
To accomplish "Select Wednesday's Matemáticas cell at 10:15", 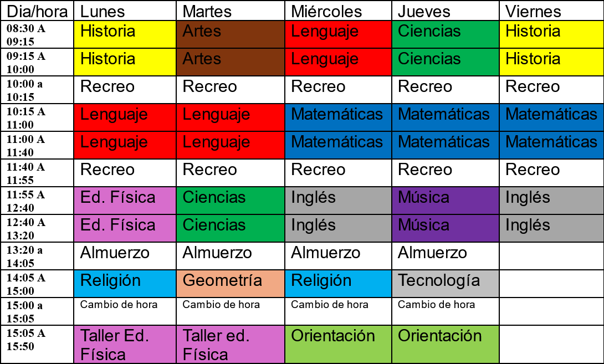I will click(x=338, y=117).
